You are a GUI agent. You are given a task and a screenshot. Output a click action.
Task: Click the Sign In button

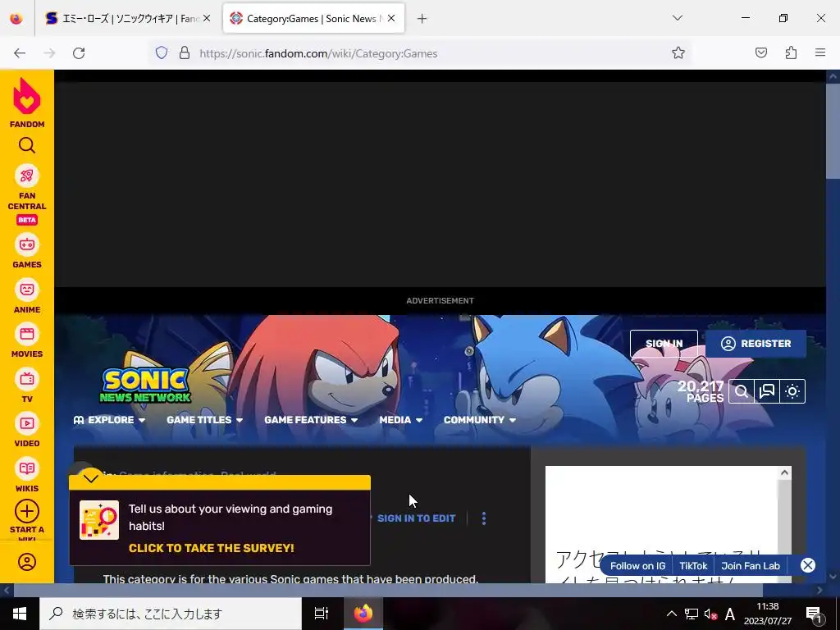(664, 344)
